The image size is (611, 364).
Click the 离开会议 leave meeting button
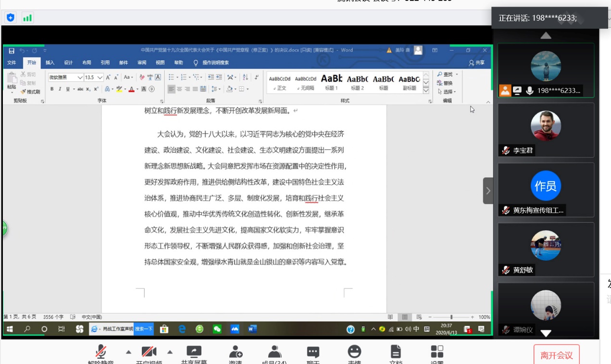tap(556, 355)
